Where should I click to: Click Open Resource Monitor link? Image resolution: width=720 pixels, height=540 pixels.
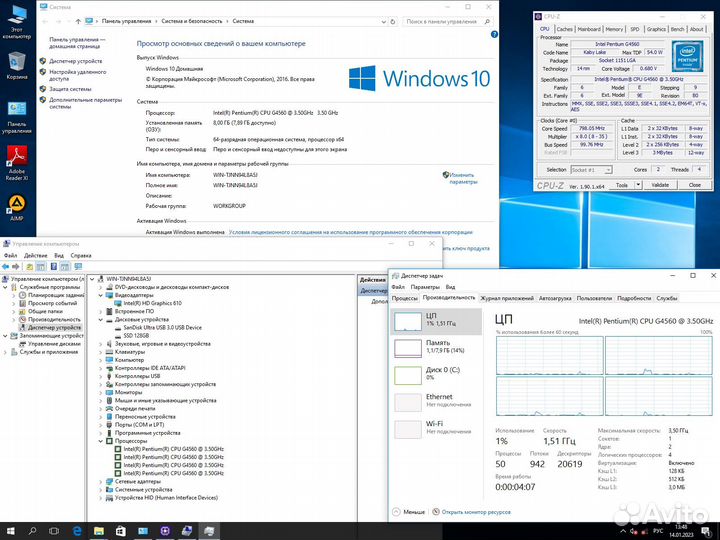tap(476, 512)
